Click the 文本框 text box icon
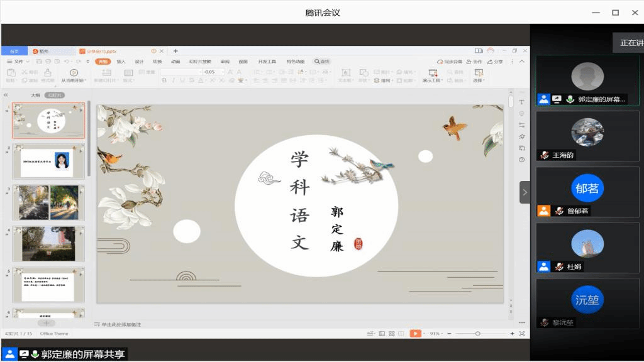This screenshot has height=362, width=644. point(345,73)
